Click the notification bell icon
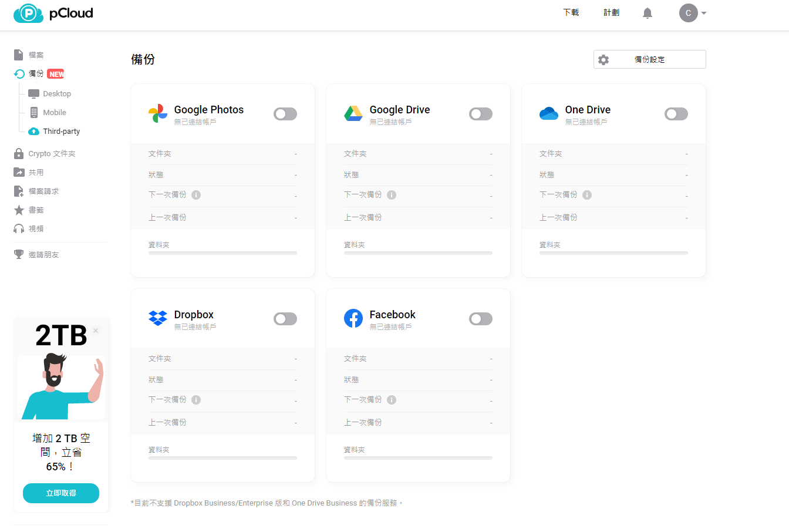789x532 pixels. click(x=647, y=13)
